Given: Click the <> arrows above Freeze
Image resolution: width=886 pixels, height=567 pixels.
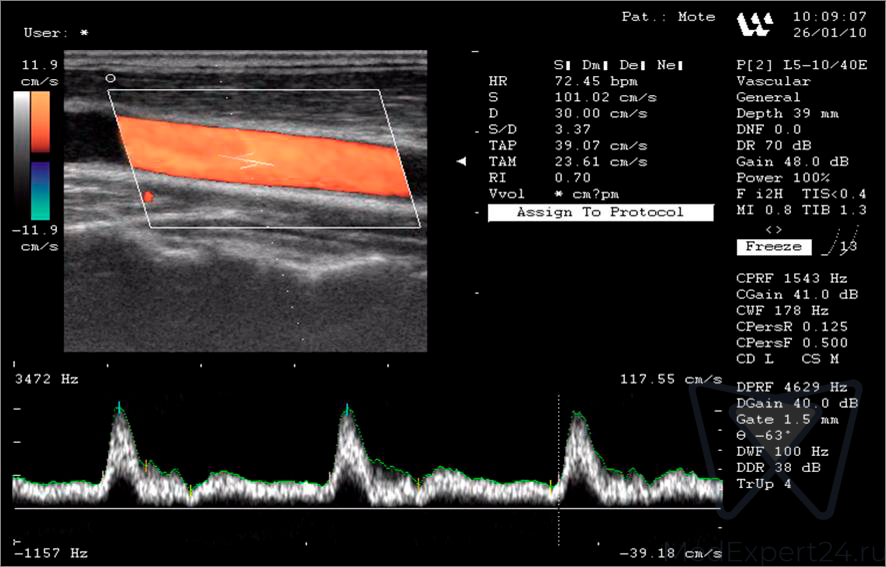Looking at the screenshot, I should (773, 230).
